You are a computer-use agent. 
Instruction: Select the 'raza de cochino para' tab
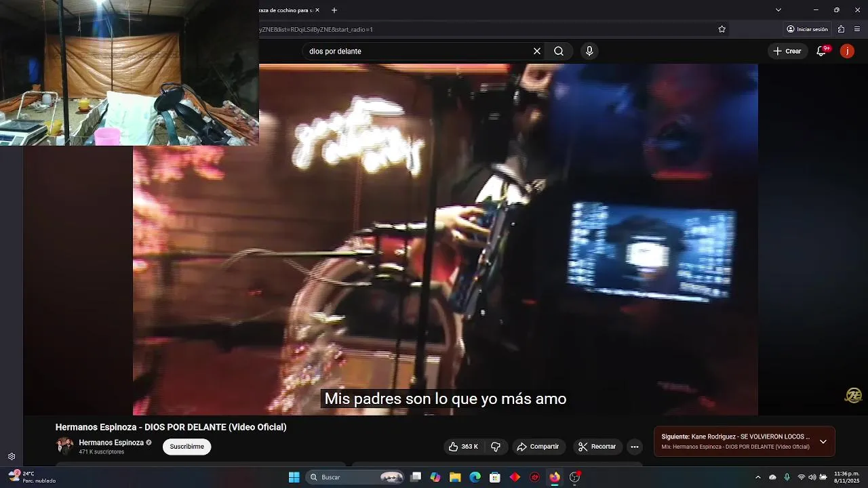287,10
